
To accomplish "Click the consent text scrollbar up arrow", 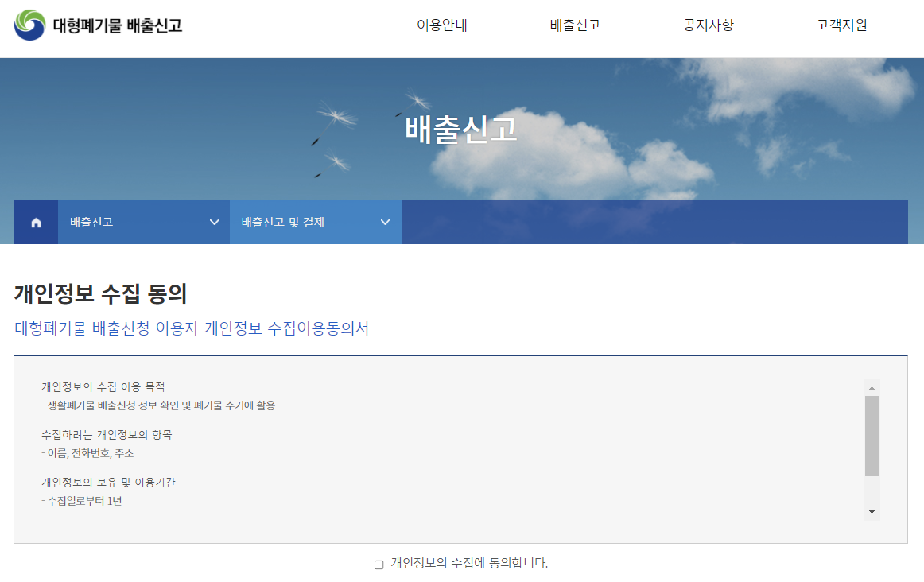I will [872, 388].
